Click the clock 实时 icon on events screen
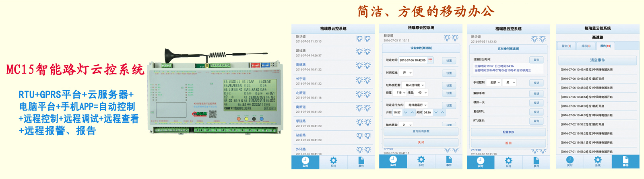Screen dimensions: 644x179 570,161
